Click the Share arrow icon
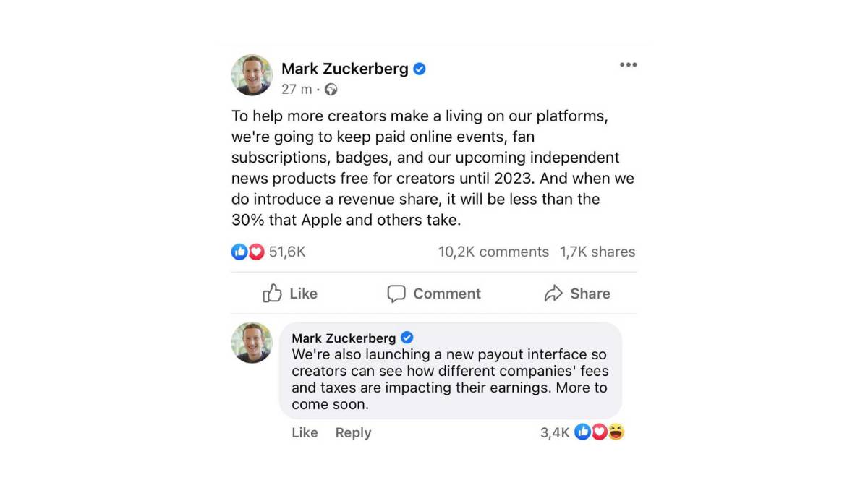Viewport: 868px width, 488px height. tap(554, 294)
